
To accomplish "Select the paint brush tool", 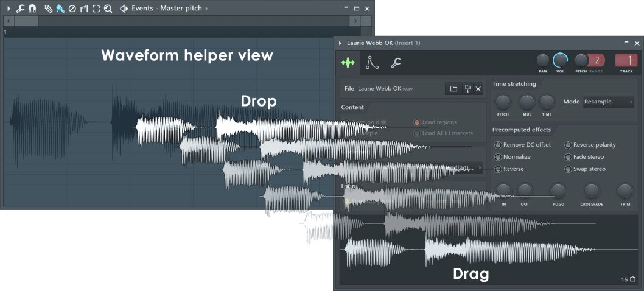I will [x=60, y=9].
